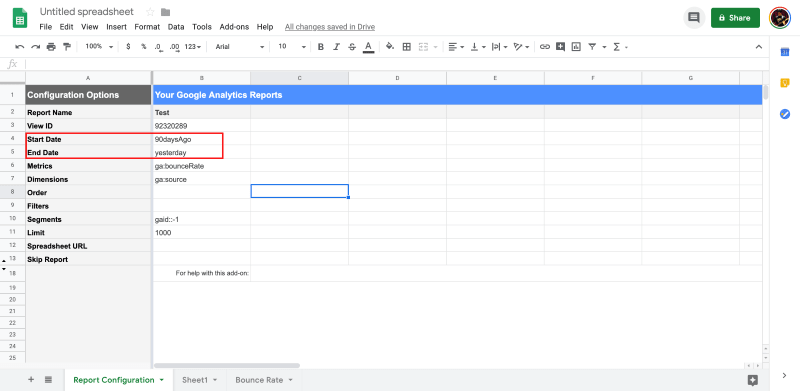Format as percent with the % icon
This screenshot has height=391, width=800.
[144, 46]
